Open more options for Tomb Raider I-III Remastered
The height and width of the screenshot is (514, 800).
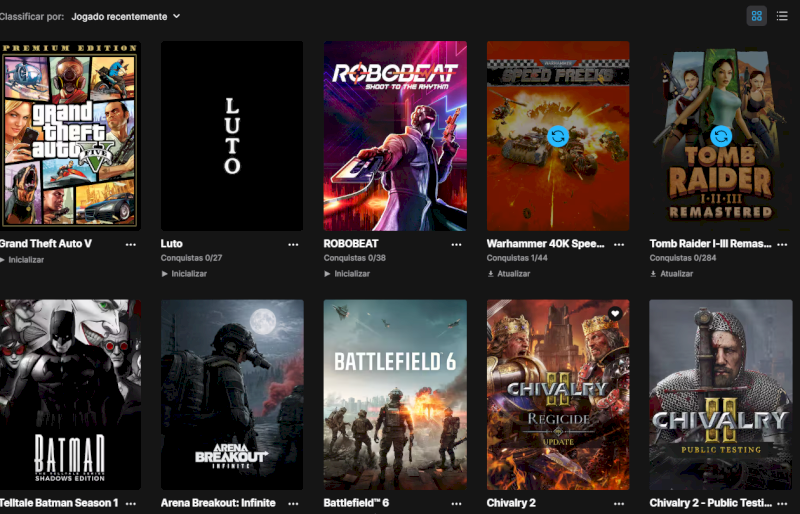click(x=782, y=244)
